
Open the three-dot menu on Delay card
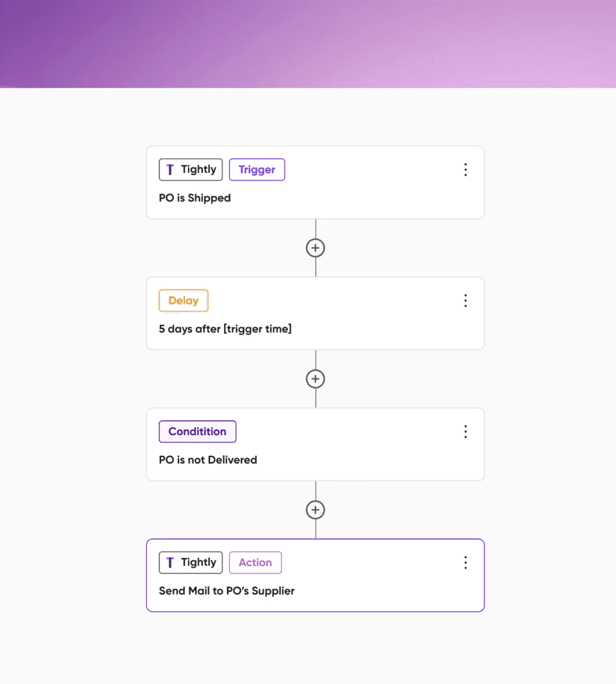466,300
